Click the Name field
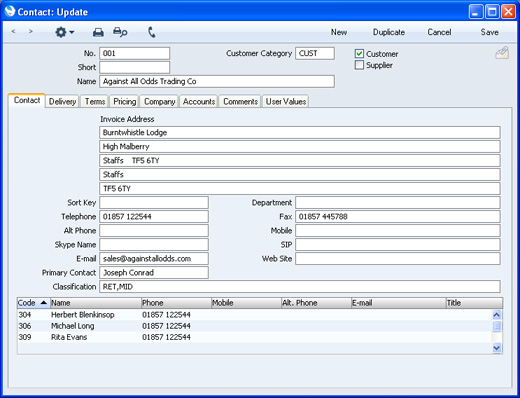This screenshot has height=398, width=520. tap(217, 81)
